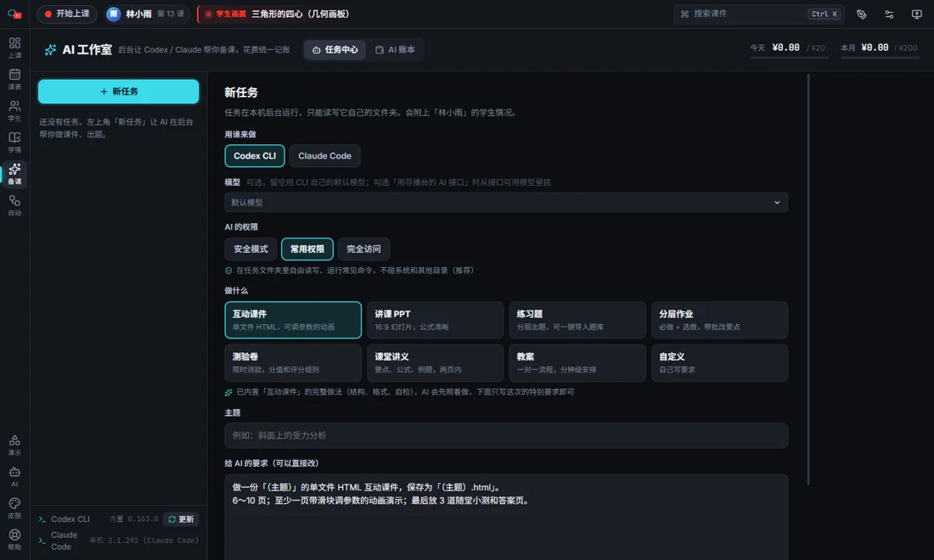Click the AI 工作室 sparkle header icon
This screenshot has width=934, height=560.
coord(51,49)
